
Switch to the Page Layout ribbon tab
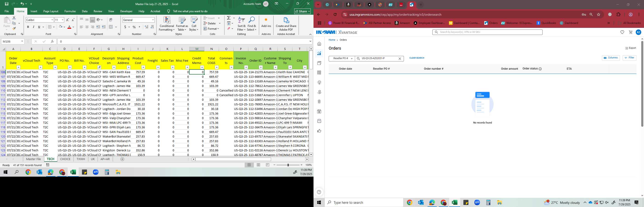(51, 11)
